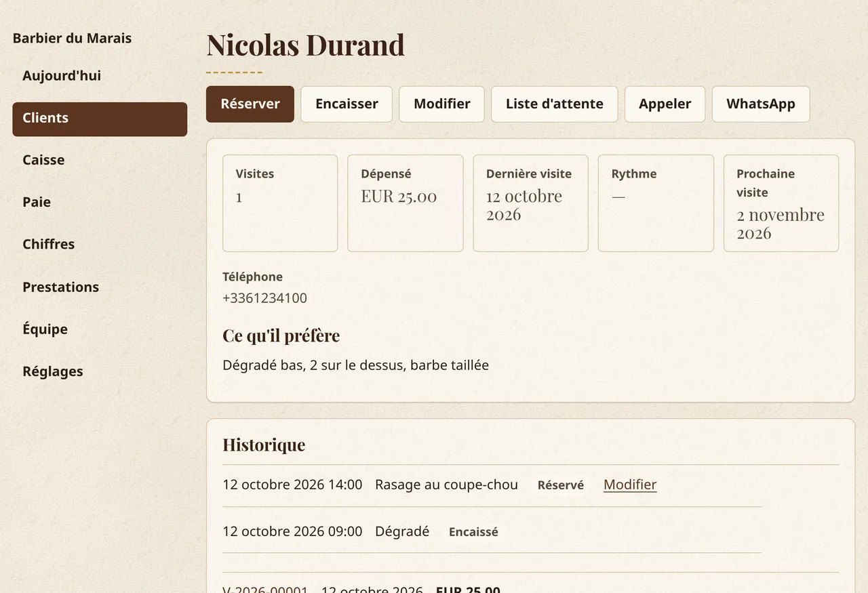Image resolution: width=868 pixels, height=593 pixels.
Task: Click the Modifier button next to Encaisser
Action: pos(441,104)
